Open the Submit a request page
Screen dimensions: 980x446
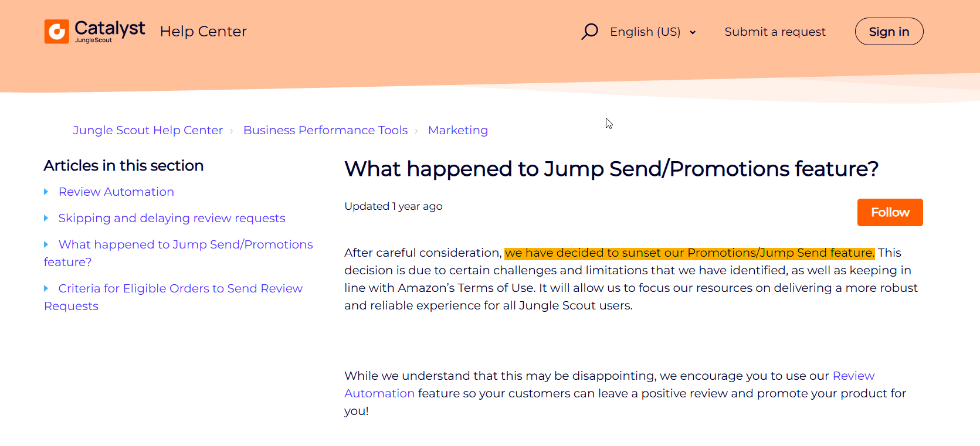pos(775,32)
